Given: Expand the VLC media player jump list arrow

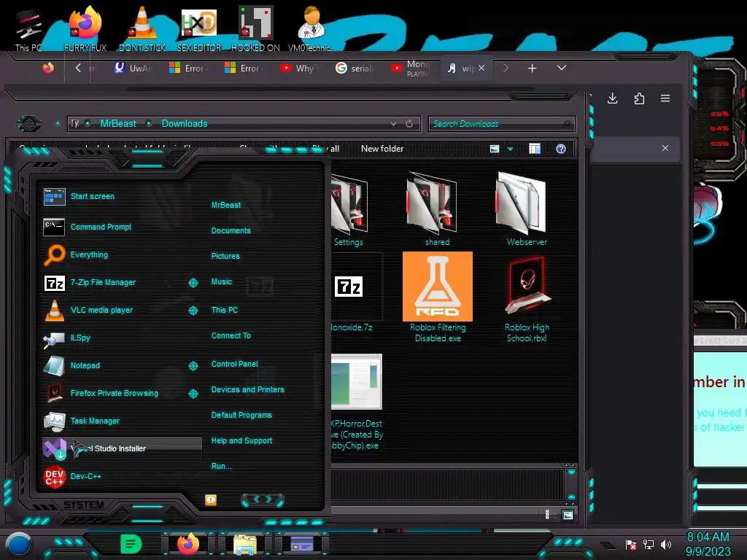Looking at the screenshot, I should click(x=193, y=311).
